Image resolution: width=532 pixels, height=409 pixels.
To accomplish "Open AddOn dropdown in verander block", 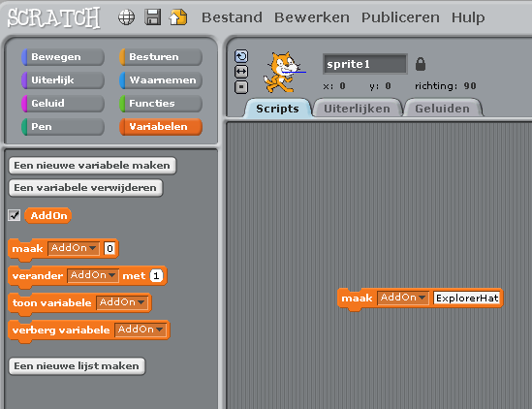I will [93, 275].
